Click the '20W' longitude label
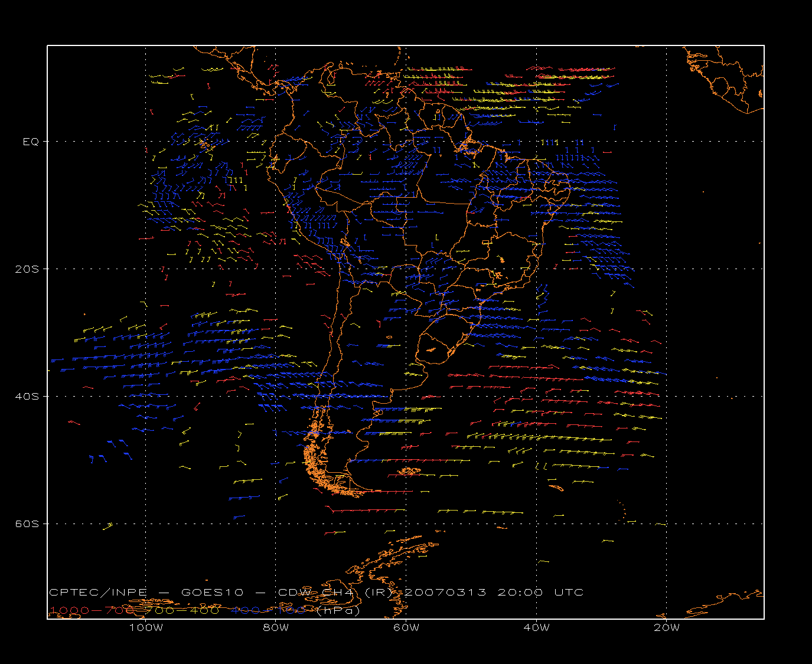Screen dimensions: 812x664 [667, 627]
